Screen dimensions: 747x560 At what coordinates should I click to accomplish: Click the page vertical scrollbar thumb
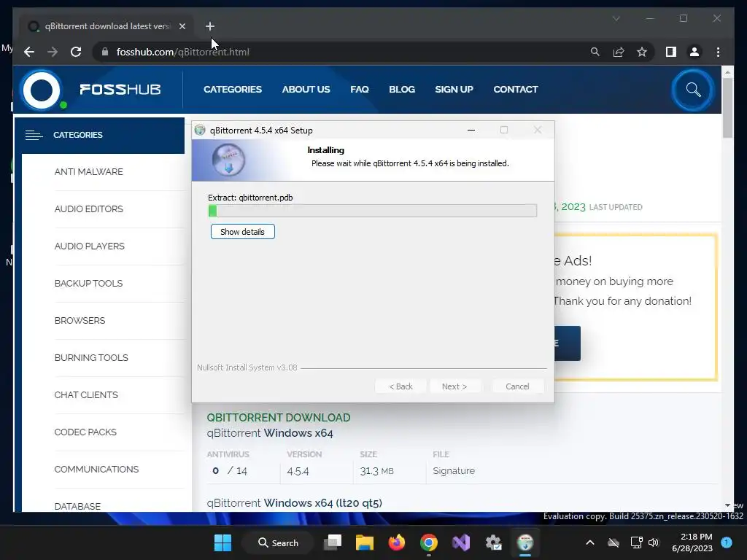[727, 108]
